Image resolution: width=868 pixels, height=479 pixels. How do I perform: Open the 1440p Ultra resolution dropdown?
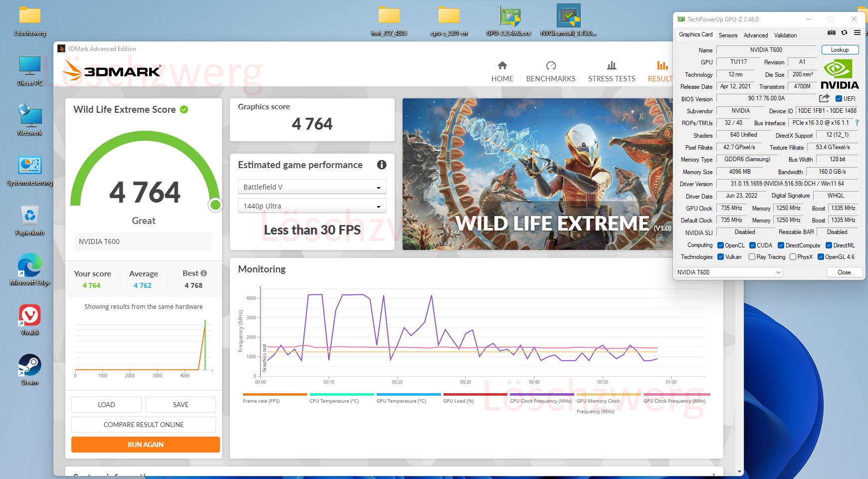[x=312, y=206]
